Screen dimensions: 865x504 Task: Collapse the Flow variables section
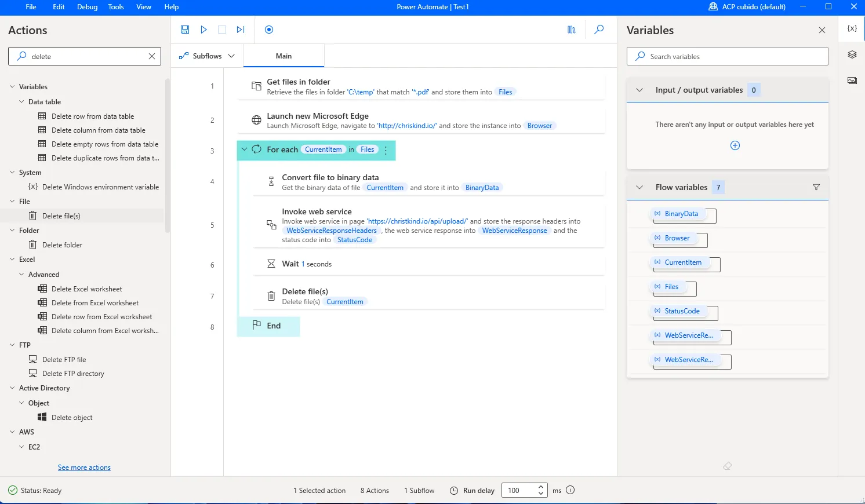point(639,187)
